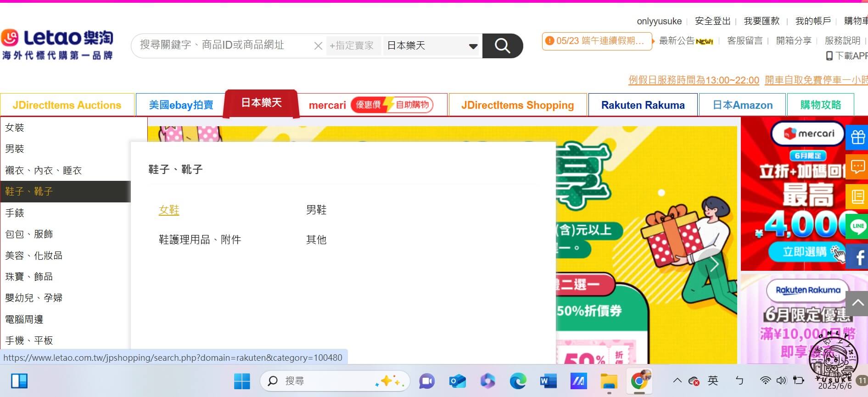Click the scroll-to-top arrow button
Screen dimensions: 868x397
coord(857,302)
